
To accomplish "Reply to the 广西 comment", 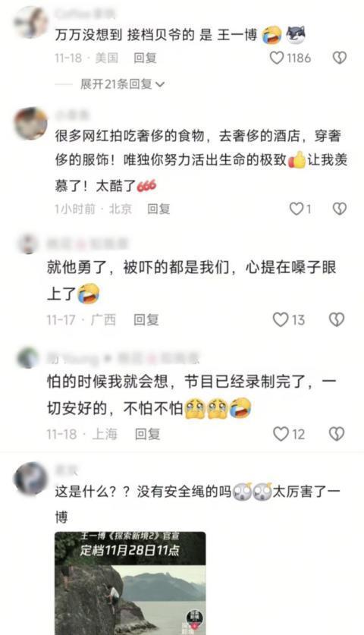I will pos(146,320).
